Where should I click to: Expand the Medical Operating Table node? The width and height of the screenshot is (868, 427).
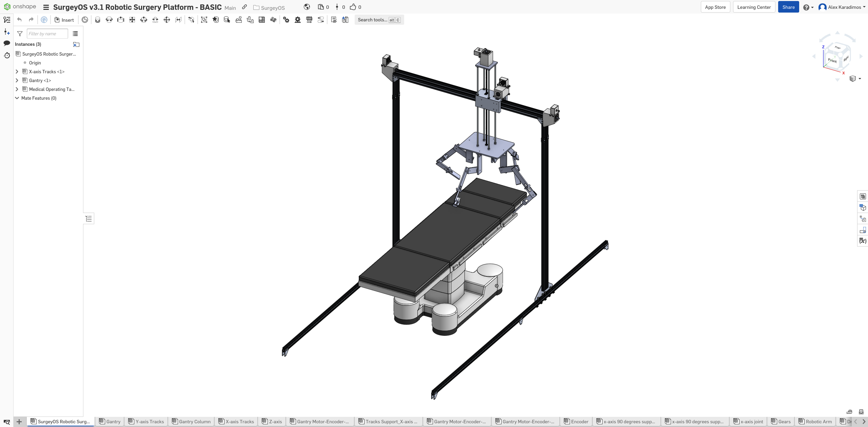17,89
